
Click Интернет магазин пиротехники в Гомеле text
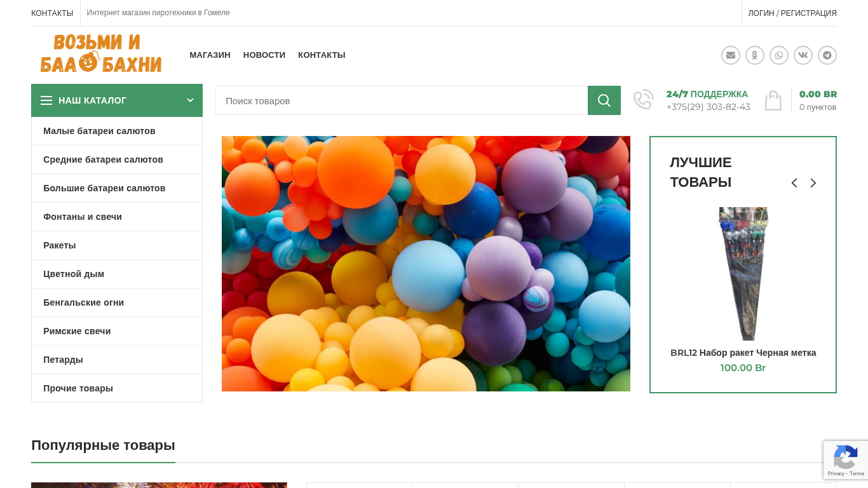[158, 13]
